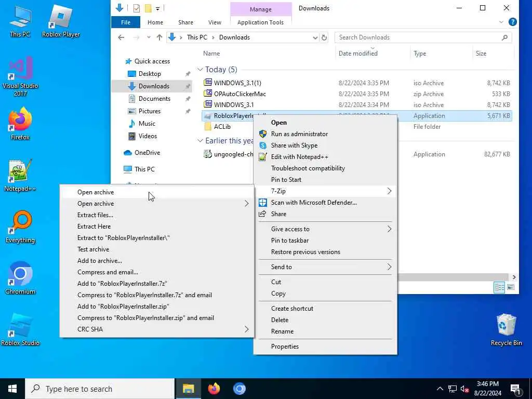Open Notepad++ desktop shortcut
Image resolution: width=532 pixels, height=399 pixels.
click(20, 176)
